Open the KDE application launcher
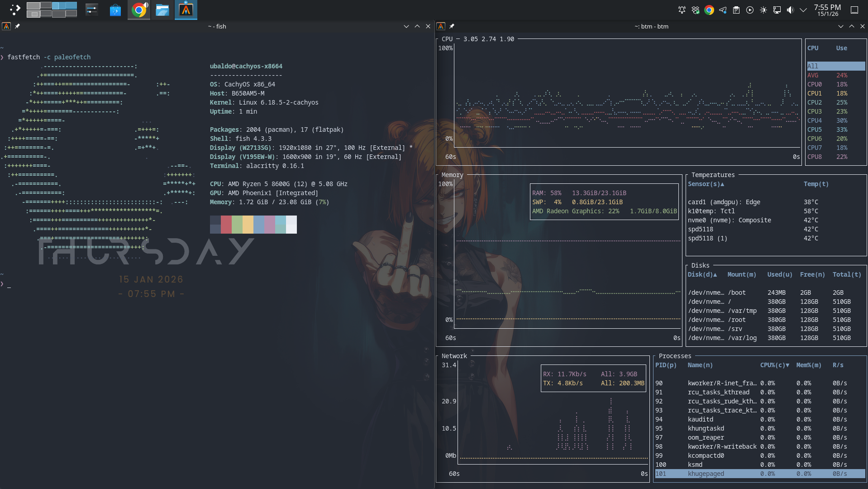The height and width of the screenshot is (489, 868). point(14,10)
